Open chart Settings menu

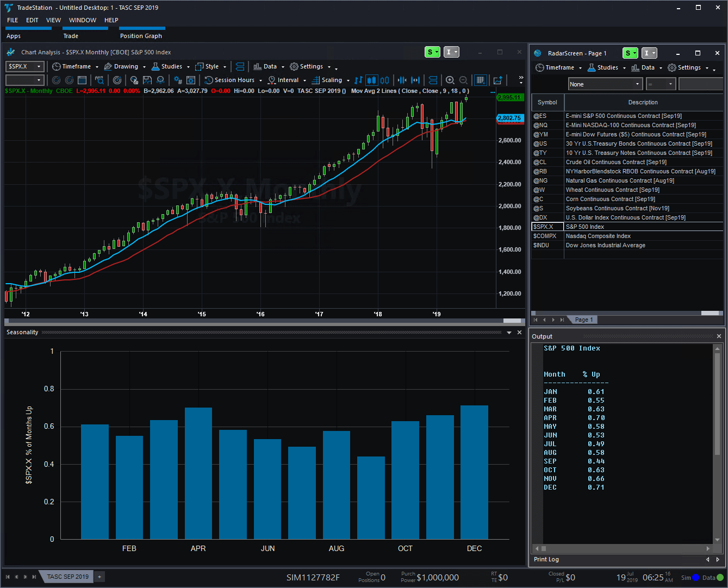311,66
